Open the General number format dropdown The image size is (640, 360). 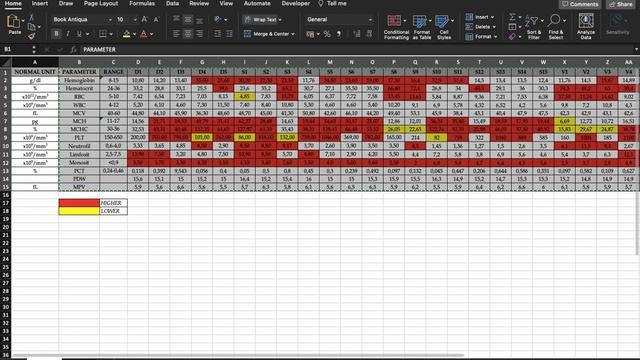370,20
